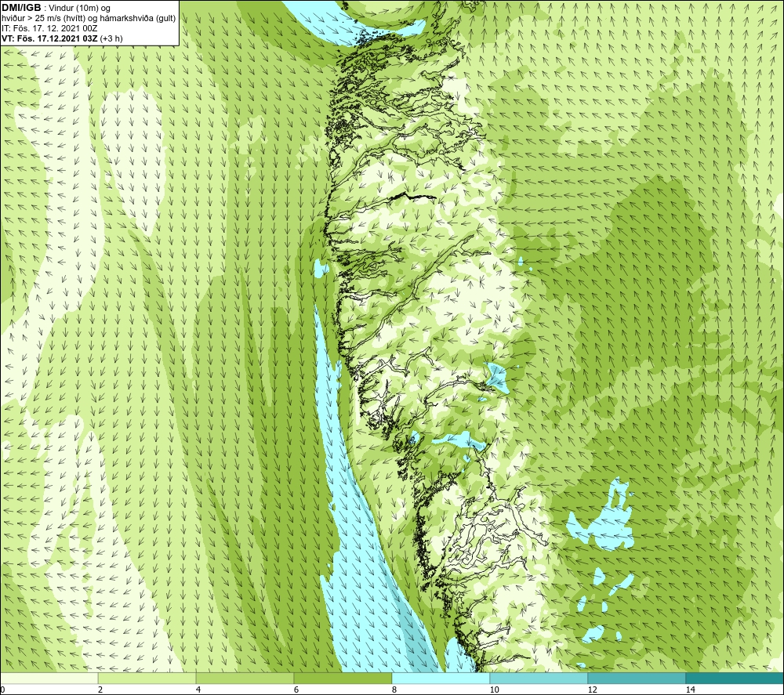
Task: Click the legend value 8
Action: coord(394,690)
